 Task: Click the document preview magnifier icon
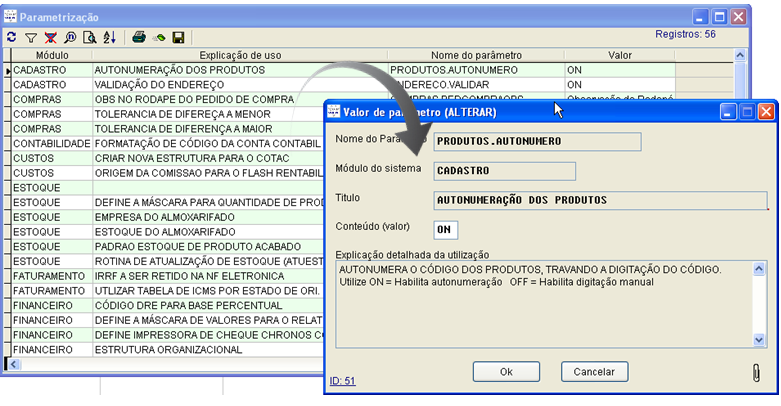tap(90, 37)
